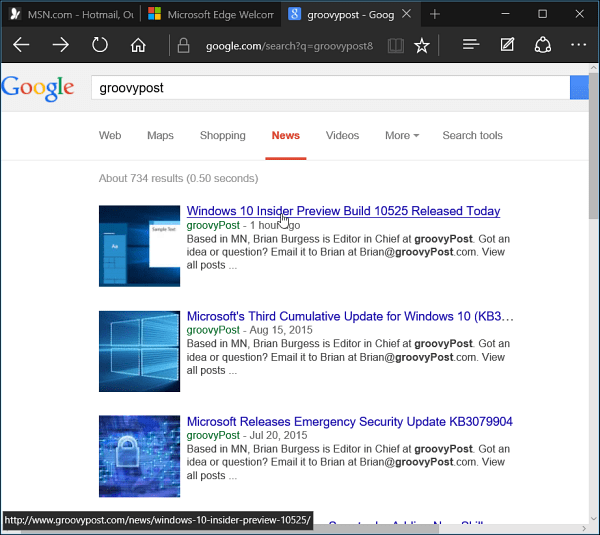
Task: Click groovyPost source under Cumulative Update result
Action: (213, 330)
